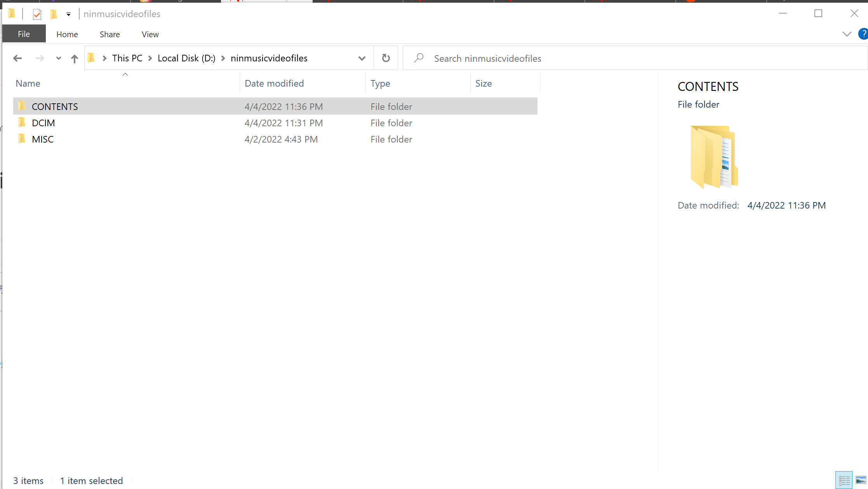Open the recent locations dropdown beside forward arrow
868x489 pixels.
tap(58, 58)
